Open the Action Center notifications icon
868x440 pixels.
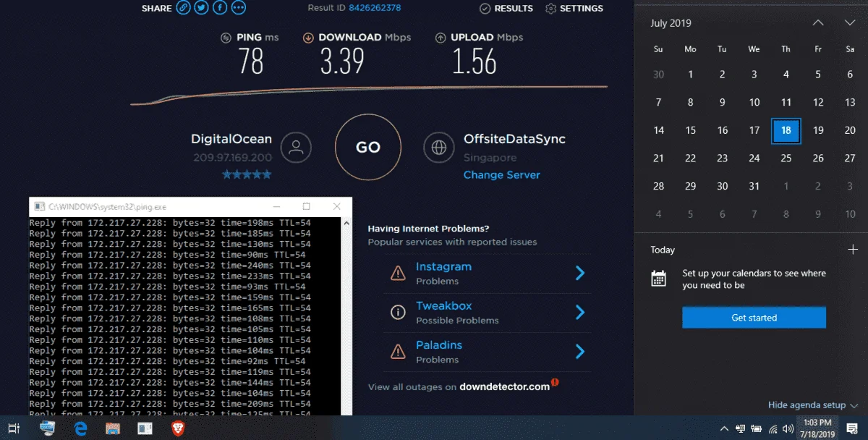[852, 428]
